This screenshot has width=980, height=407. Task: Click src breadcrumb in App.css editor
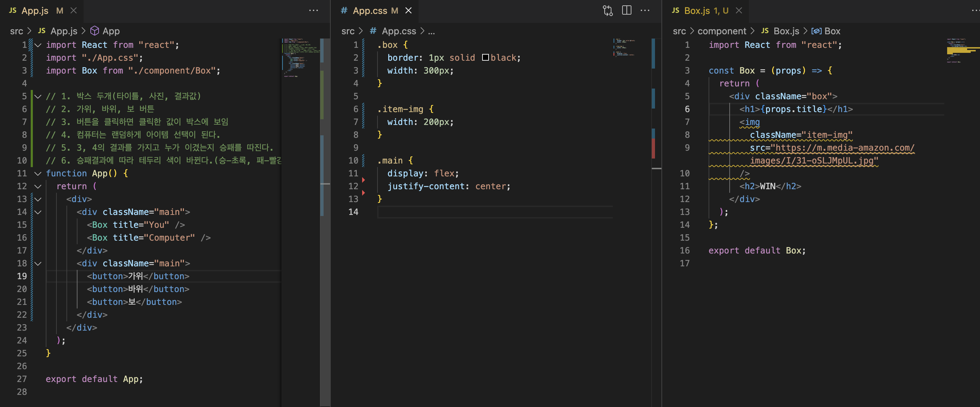click(x=348, y=31)
